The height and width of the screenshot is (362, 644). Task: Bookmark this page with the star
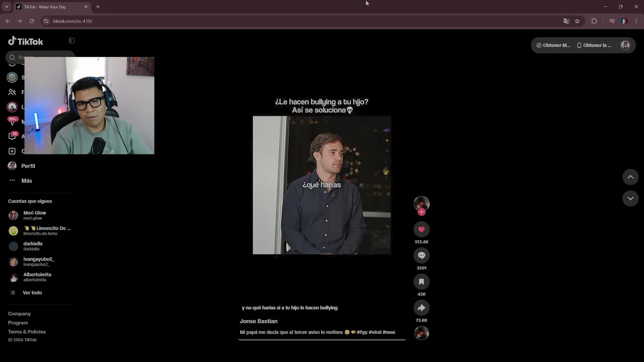tap(577, 21)
